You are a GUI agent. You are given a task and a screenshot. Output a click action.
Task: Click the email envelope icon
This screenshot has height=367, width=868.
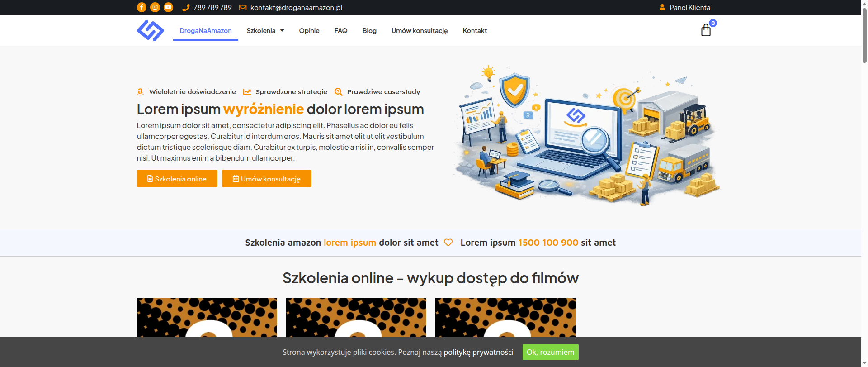243,8
